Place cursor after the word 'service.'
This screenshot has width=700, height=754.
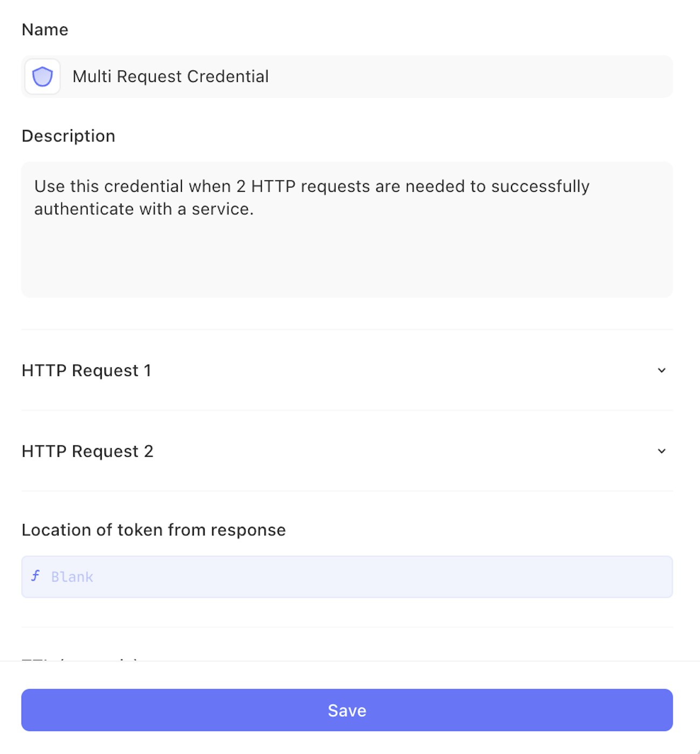[254, 209]
